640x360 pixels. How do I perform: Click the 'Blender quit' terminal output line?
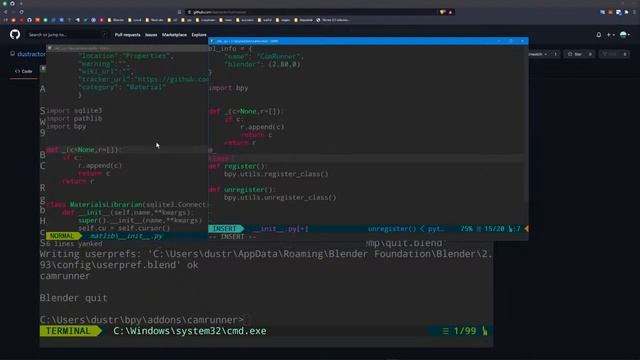[73, 298]
